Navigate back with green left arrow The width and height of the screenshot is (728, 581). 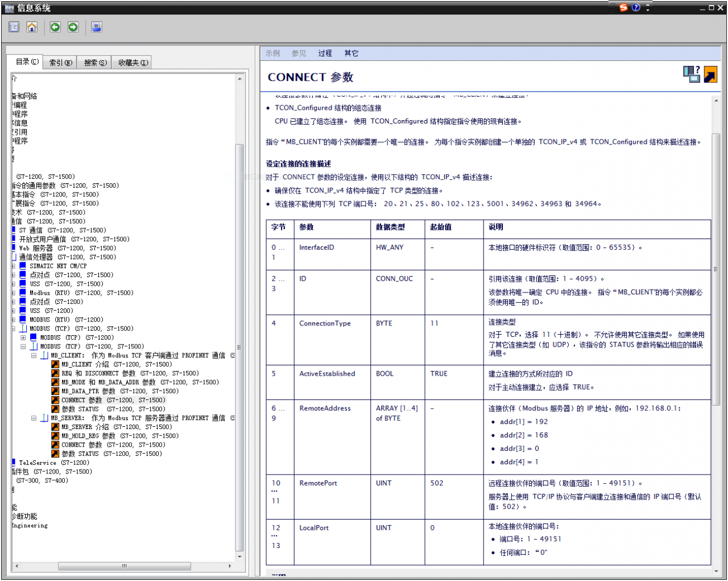[55, 27]
